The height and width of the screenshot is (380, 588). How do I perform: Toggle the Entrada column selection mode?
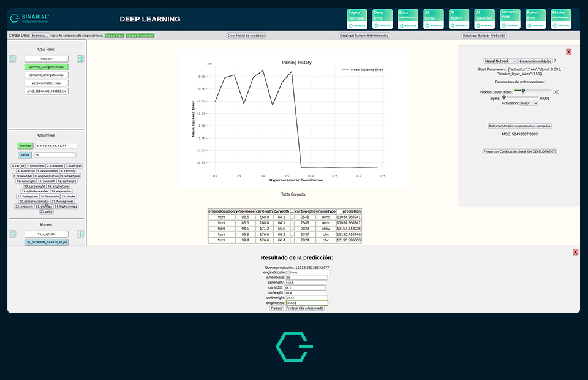(25, 146)
